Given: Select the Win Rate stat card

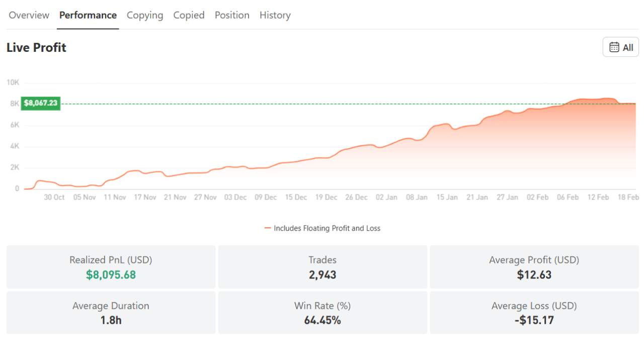Looking at the screenshot, I should click(x=323, y=313).
